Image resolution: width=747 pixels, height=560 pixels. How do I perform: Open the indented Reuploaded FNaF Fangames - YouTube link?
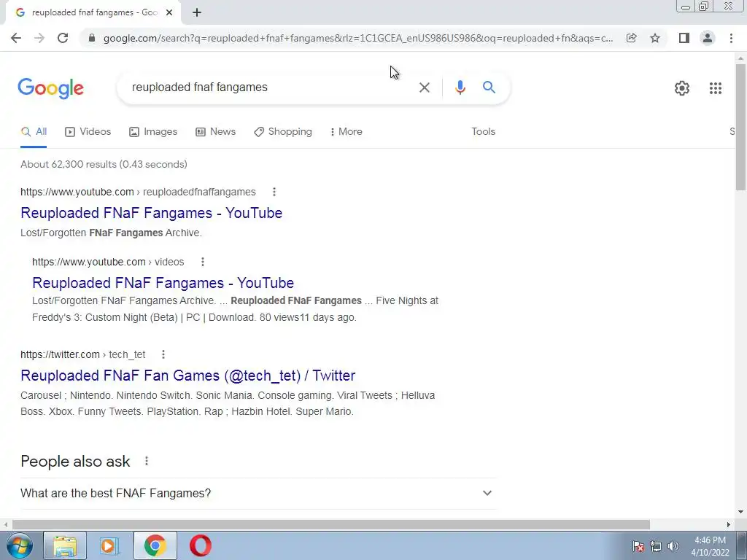click(x=163, y=283)
